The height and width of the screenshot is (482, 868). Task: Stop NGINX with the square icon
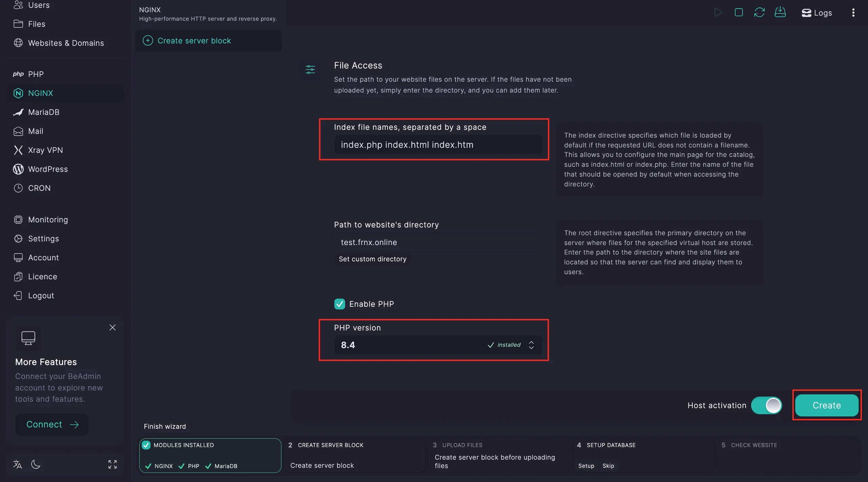click(739, 13)
